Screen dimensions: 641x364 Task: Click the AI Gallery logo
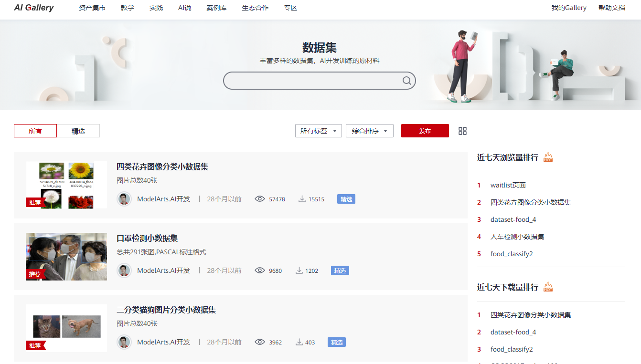[34, 8]
